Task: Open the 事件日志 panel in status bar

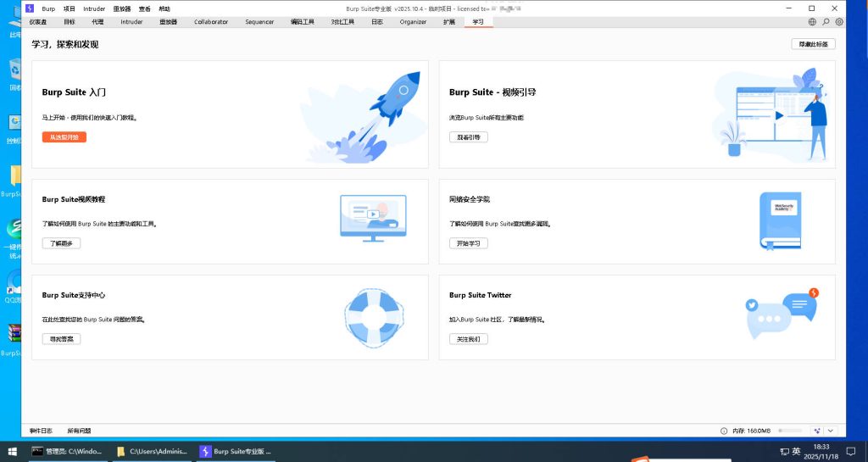Action: pos(41,431)
